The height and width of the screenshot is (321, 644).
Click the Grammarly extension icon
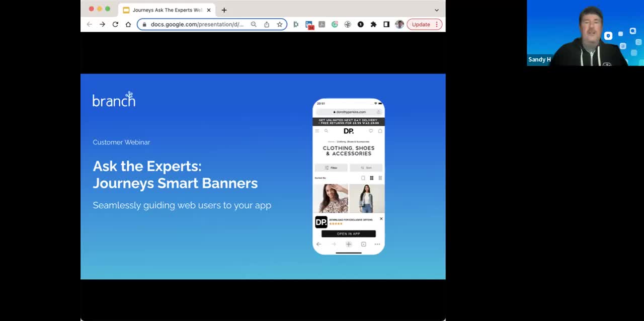[335, 24]
